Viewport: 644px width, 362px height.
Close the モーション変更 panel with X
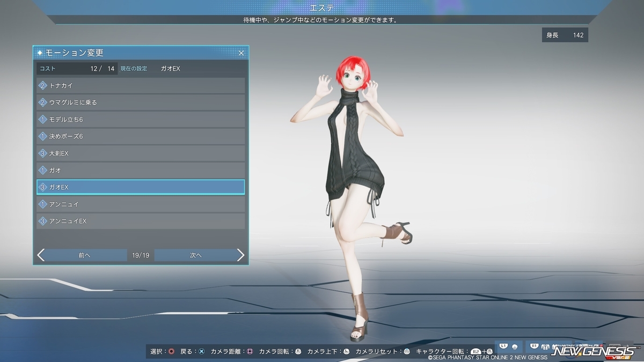[241, 53]
